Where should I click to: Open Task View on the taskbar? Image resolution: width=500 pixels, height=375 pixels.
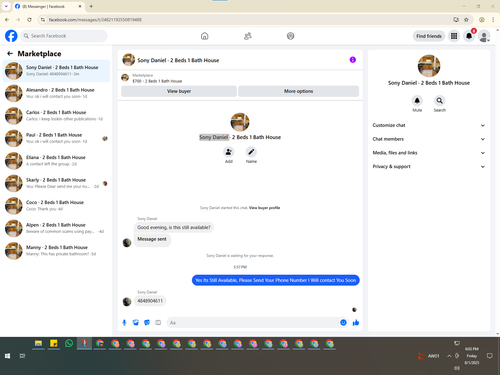coord(22,356)
